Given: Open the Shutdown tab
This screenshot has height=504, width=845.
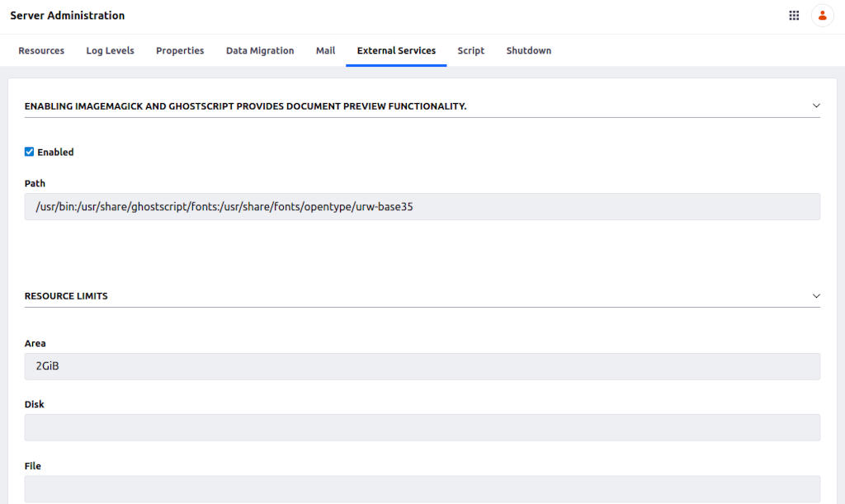Looking at the screenshot, I should [528, 50].
